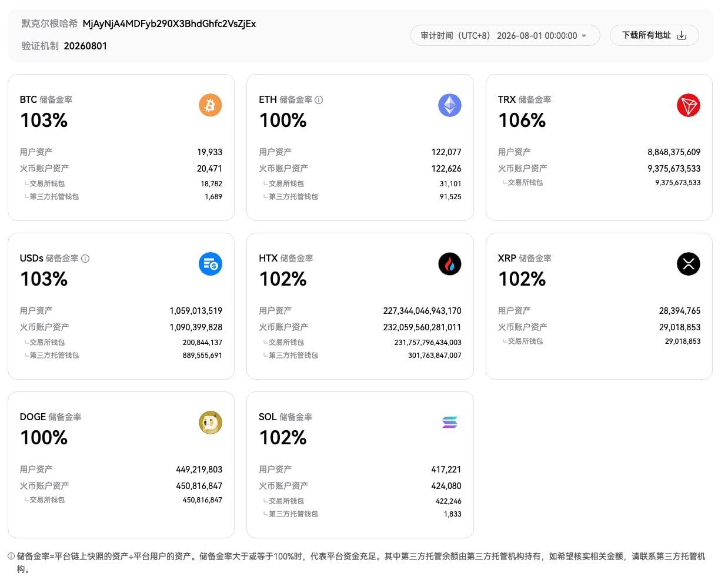Click the HTX flame icon
This screenshot has width=728, height=583.
(x=450, y=264)
